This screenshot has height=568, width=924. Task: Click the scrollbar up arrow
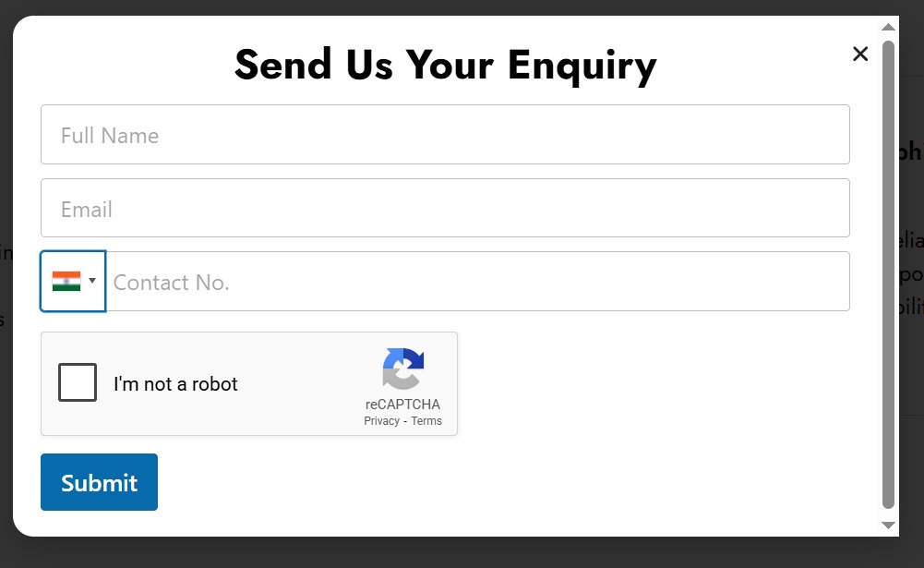(889, 28)
